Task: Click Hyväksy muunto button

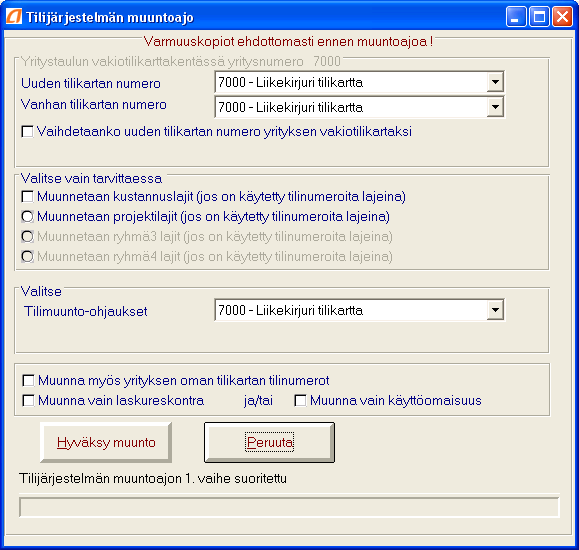Action: tap(106, 442)
